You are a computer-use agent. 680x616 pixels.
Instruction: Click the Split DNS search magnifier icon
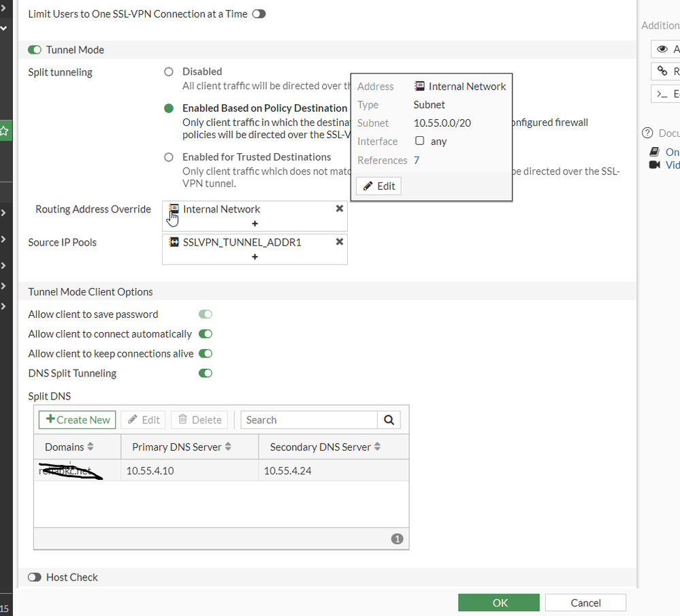coord(389,420)
